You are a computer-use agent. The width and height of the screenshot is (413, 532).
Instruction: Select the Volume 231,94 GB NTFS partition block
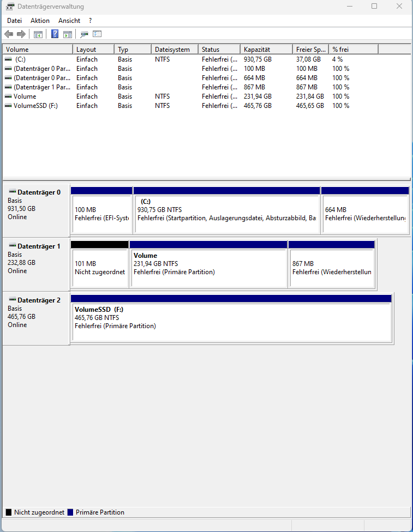click(x=208, y=264)
